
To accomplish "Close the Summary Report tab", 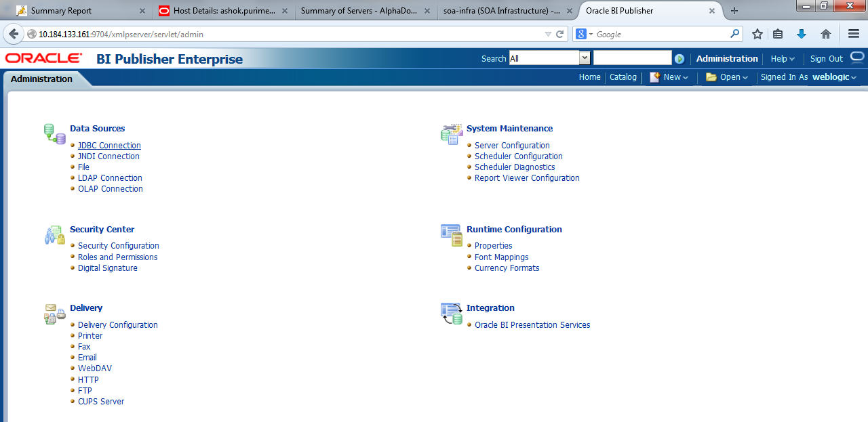I will pyautogui.click(x=142, y=11).
